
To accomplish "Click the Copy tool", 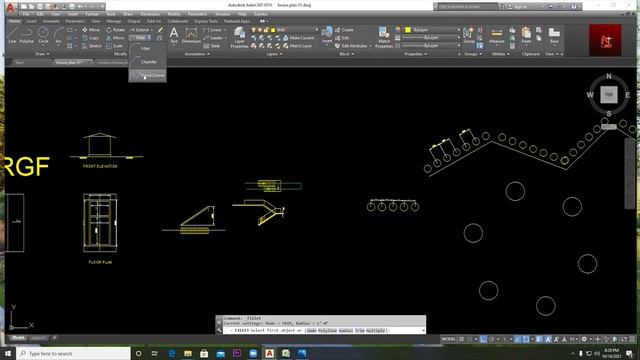I will [90, 38].
